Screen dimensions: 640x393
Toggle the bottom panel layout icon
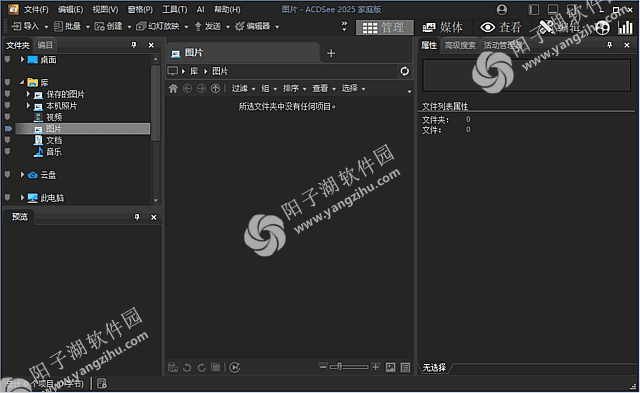553,9
